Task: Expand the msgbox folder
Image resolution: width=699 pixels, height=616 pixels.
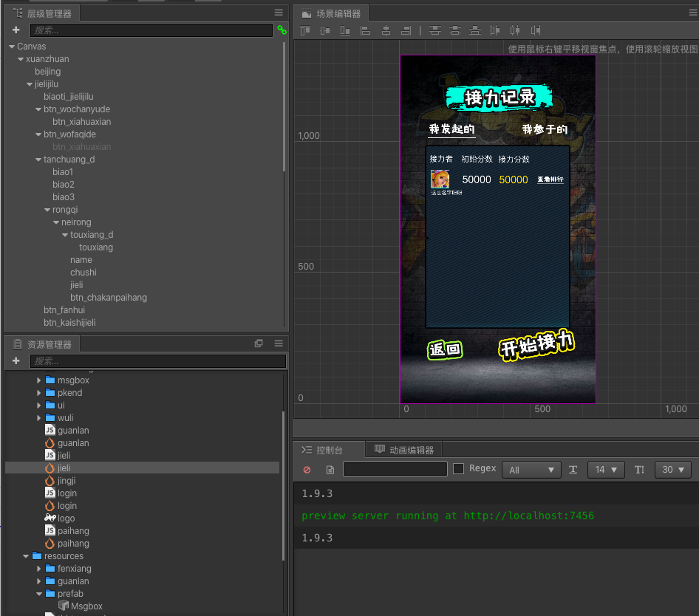Action: pyautogui.click(x=38, y=380)
